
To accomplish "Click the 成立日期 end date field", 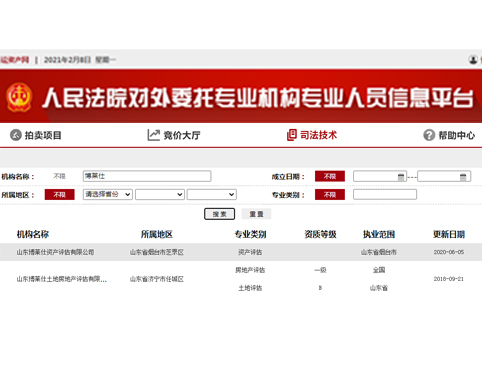I will [444, 176].
